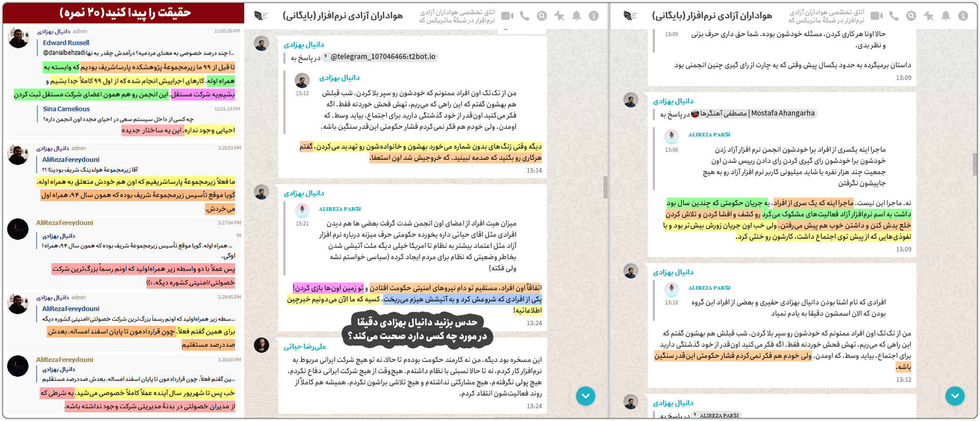Open the quoted Edward Russell reply
Image resolution: width=980 pixels, height=421 pixels.
pyautogui.click(x=66, y=43)
